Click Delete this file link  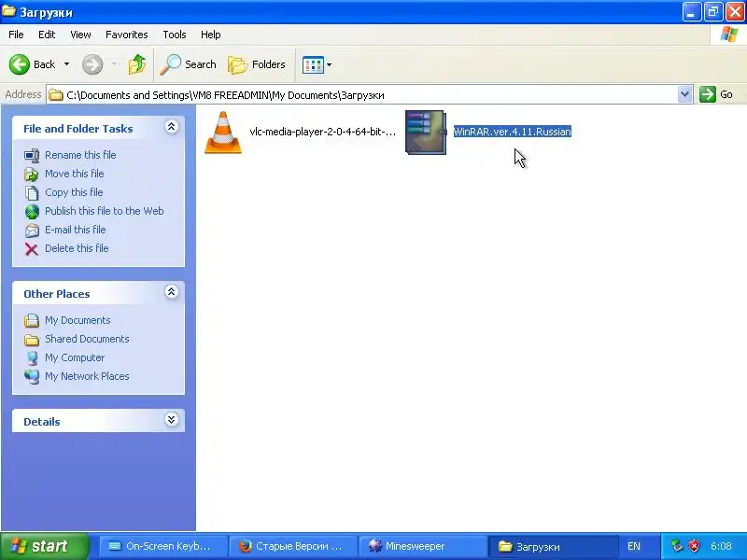point(77,248)
